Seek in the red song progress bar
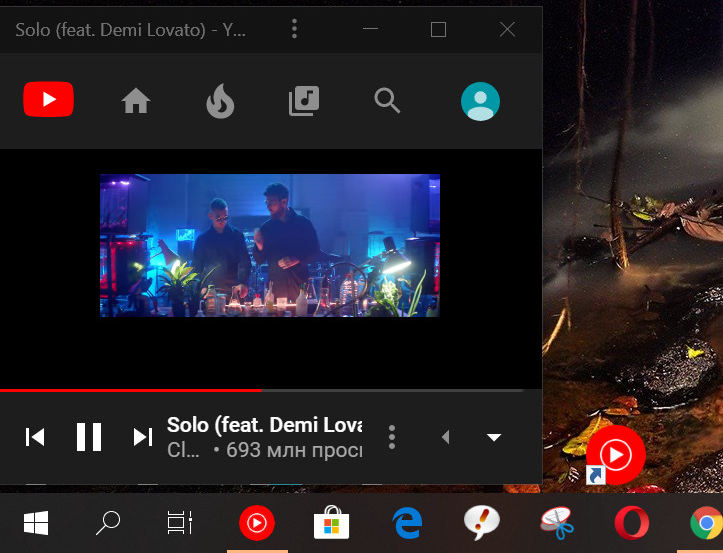 pyautogui.click(x=262, y=390)
